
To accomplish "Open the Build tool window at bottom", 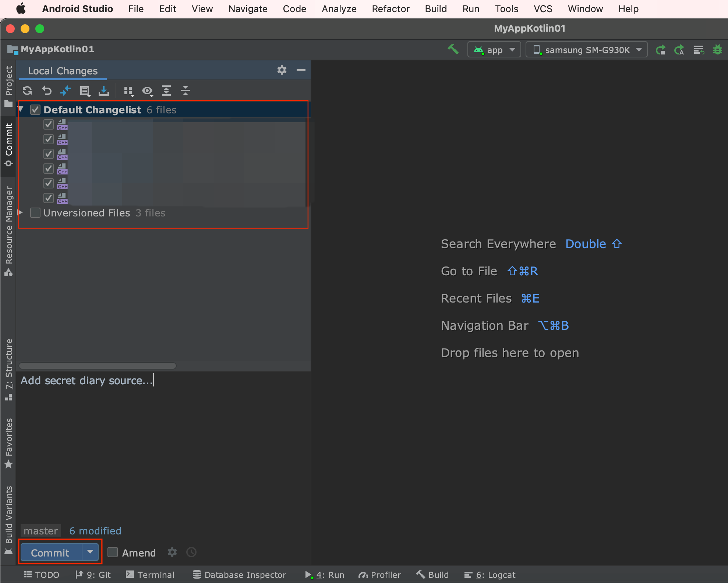I will 432,575.
